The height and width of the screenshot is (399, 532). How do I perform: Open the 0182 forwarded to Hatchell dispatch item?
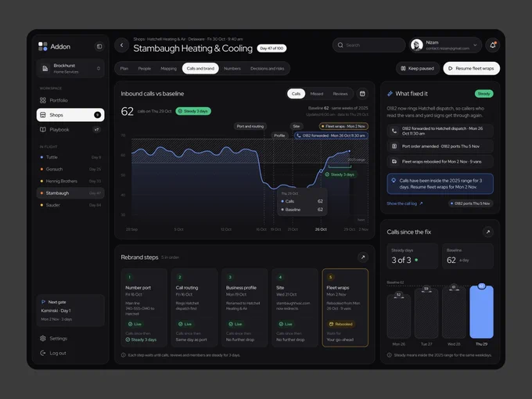(440, 131)
